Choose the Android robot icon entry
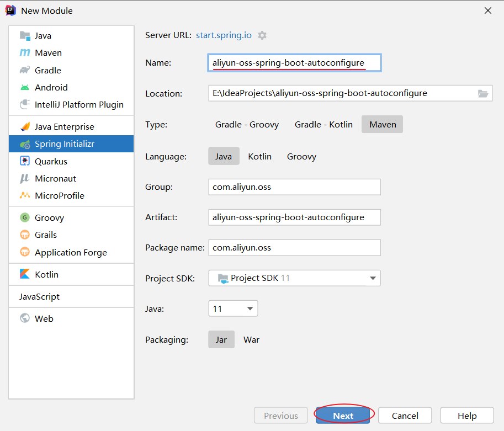Screen dimensions: 504x431 [25, 88]
